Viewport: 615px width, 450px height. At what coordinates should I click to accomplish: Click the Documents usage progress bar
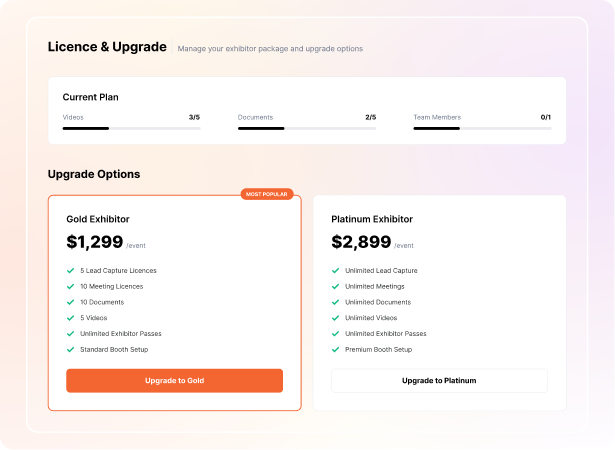pos(307,128)
